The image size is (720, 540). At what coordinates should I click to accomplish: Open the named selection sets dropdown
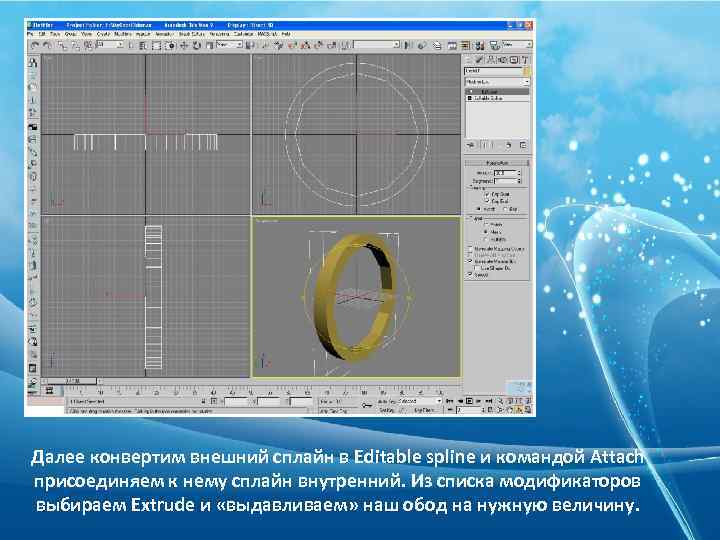(377, 45)
